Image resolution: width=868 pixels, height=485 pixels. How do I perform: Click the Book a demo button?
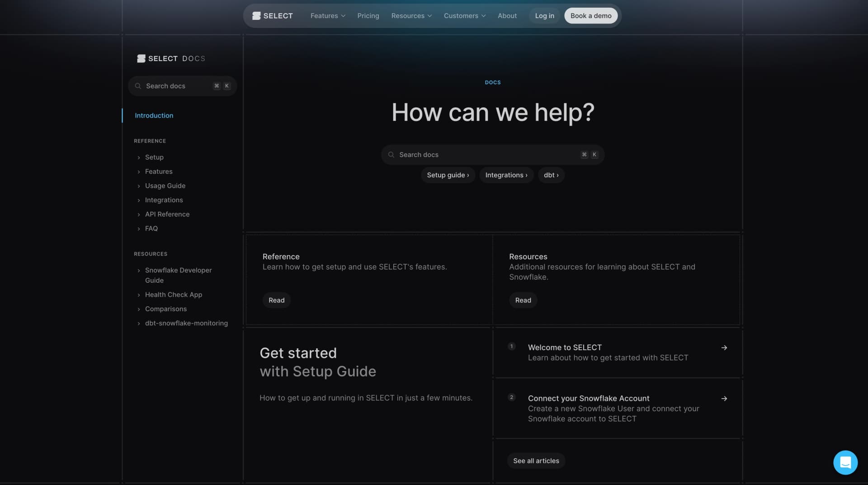click(590, 15)
